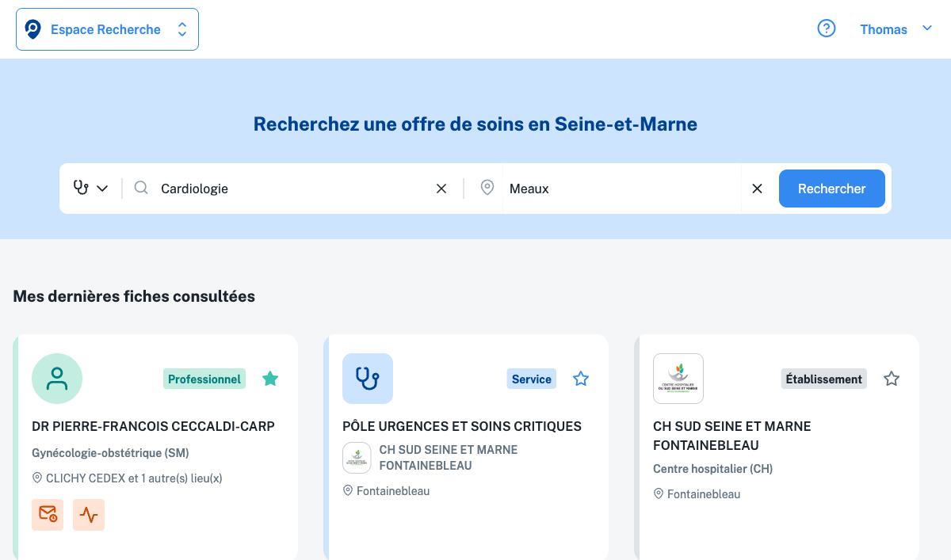Open PÔLE URGENCES ET SOINS CRITIQUES card
Viewport: 951px width, 560px height.
(x=462, y=426)
